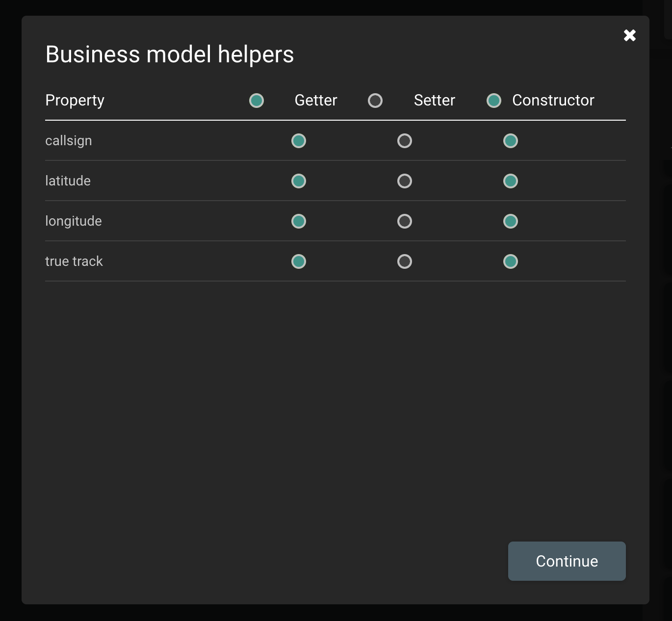The width and height of the screenshot is (672, 621).
Task: Remove true track from constructor
Action: (511, 261)
